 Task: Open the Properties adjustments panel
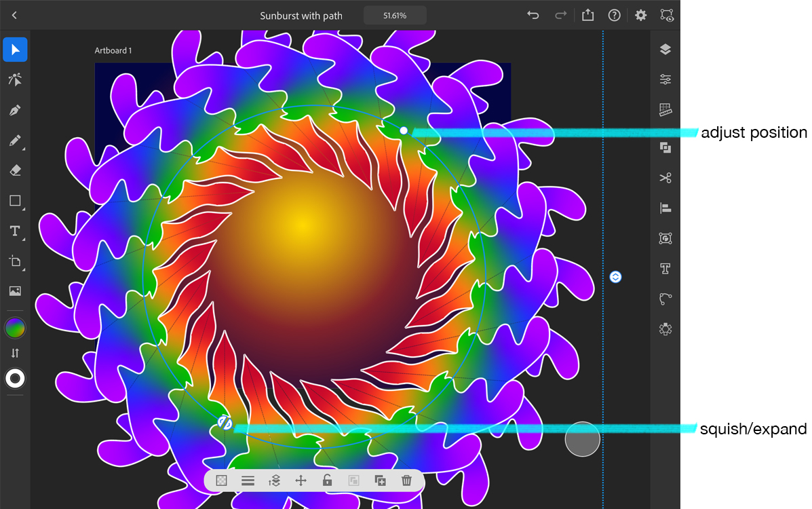coord(665,79)
